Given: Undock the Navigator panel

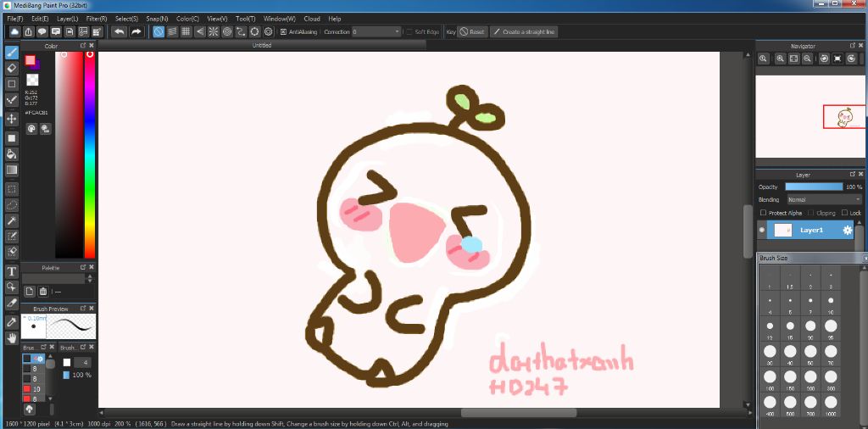Looking at the screenshot, I should 853,46.
